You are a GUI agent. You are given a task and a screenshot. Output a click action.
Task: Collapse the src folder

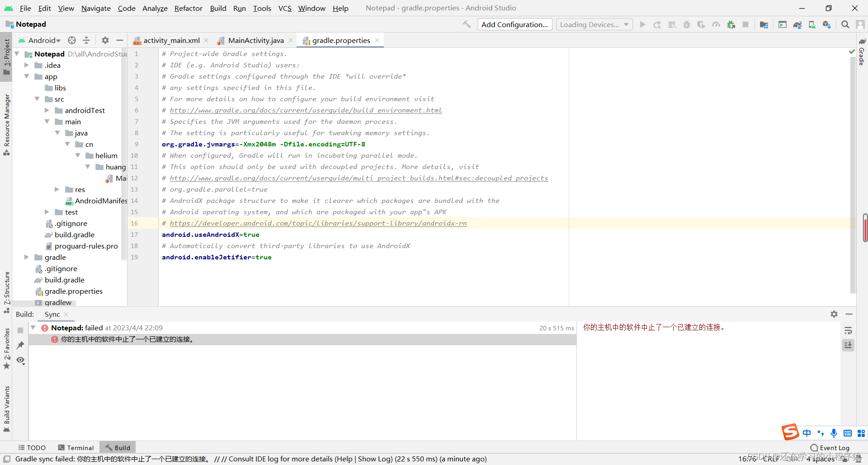point(37,99)
